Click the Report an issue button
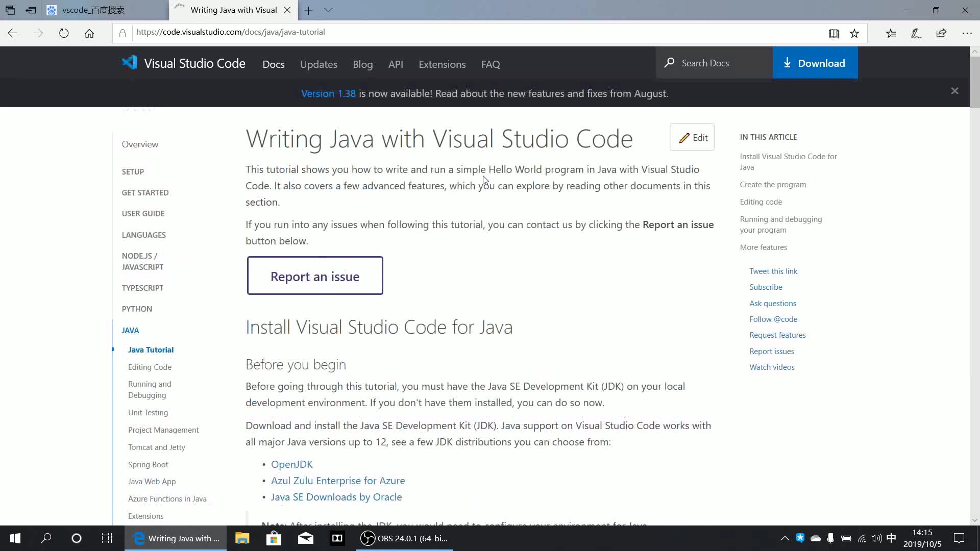 [x=315, y=275]
